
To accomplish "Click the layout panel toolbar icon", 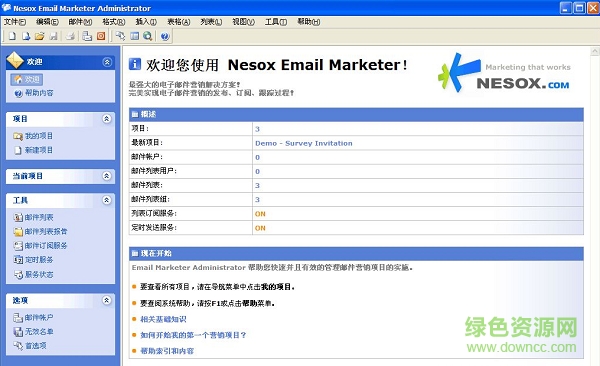I will coord(134,36).
